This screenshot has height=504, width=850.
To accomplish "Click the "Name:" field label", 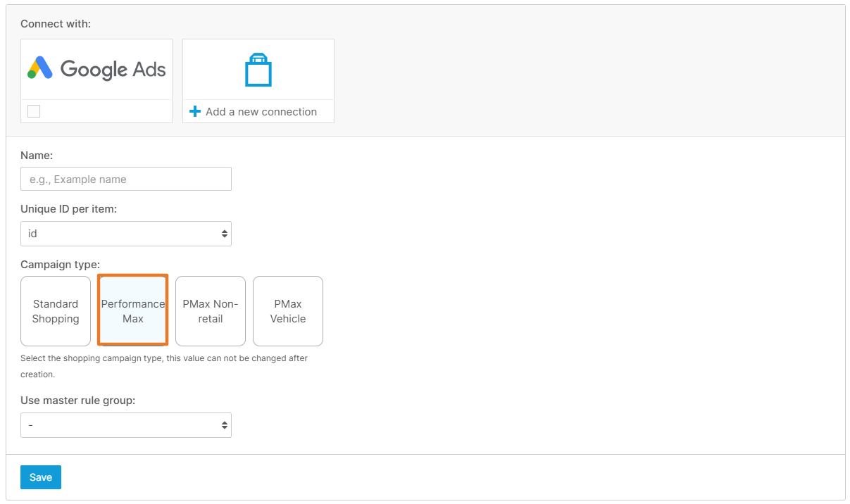I will pos(37,155).
